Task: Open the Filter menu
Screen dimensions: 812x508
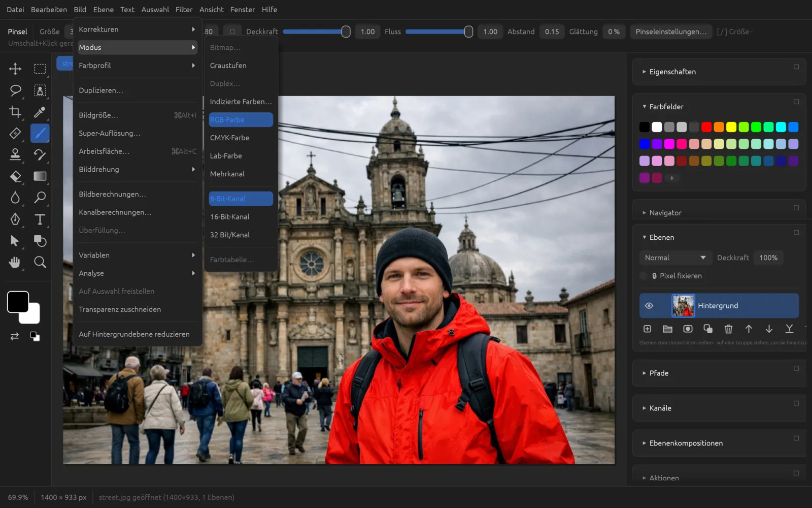Action: tap(184, 9)
